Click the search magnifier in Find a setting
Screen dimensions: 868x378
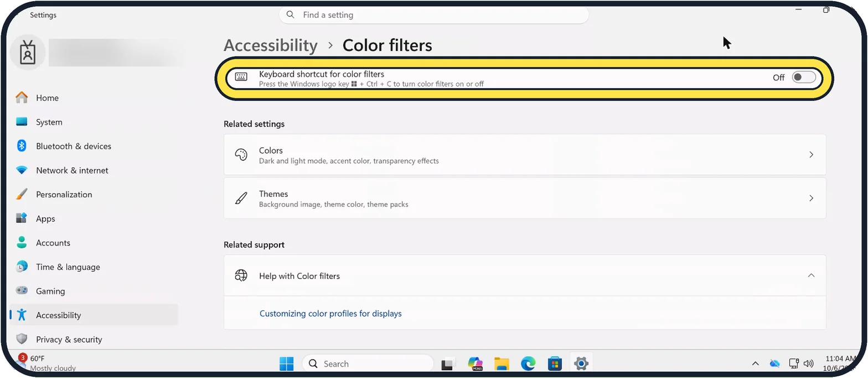pyautogui.click(x=291, y=15)
